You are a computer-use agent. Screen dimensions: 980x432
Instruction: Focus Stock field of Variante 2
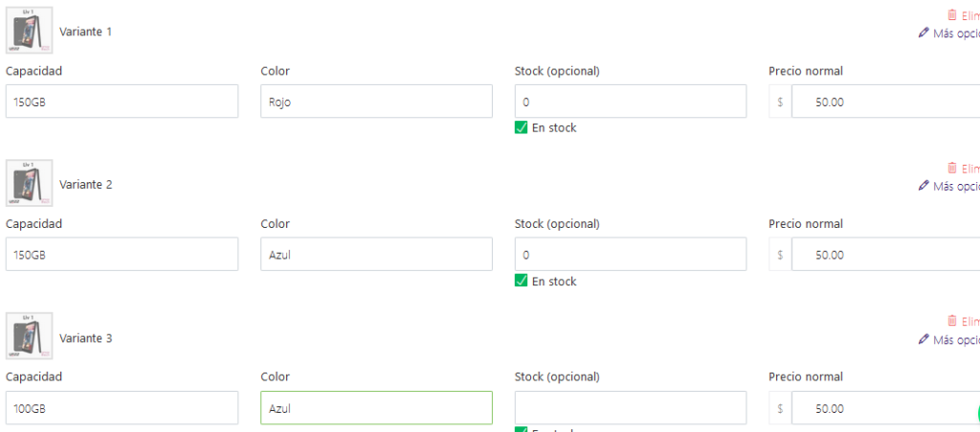coord(631,255)
